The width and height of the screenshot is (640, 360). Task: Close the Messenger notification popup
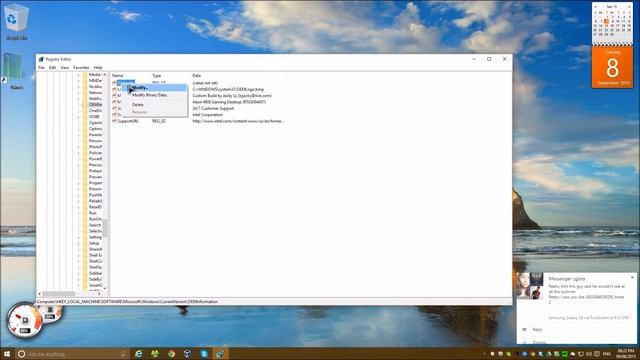point(632,278)
